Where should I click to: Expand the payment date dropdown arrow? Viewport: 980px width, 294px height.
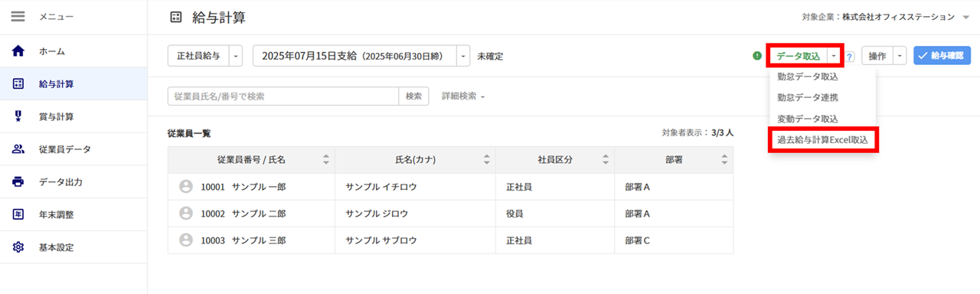[463, 56]
